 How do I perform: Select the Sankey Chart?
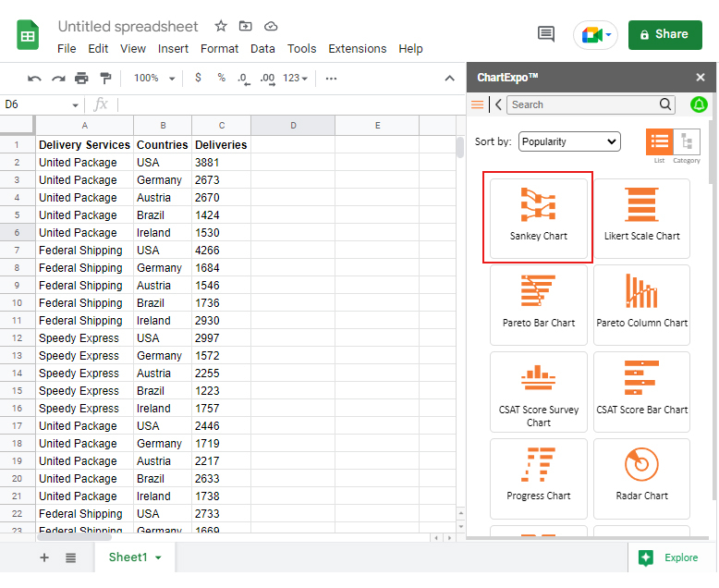point(539,218)
